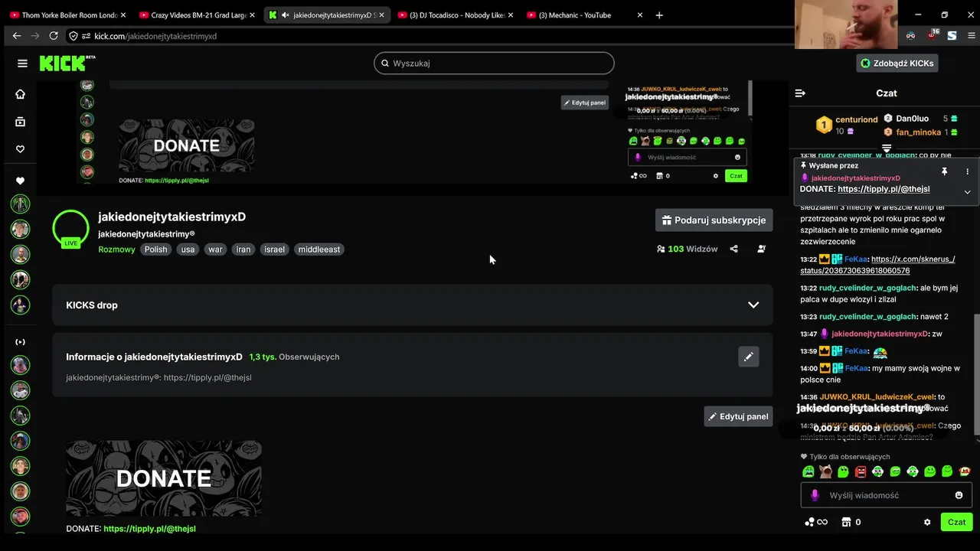Select the iran tag
Viewport: 980px width, 551px height.
tap(243, 249)
